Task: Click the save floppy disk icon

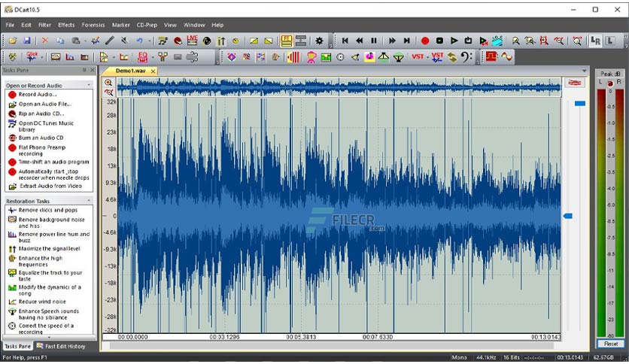Action: (27, 41)
